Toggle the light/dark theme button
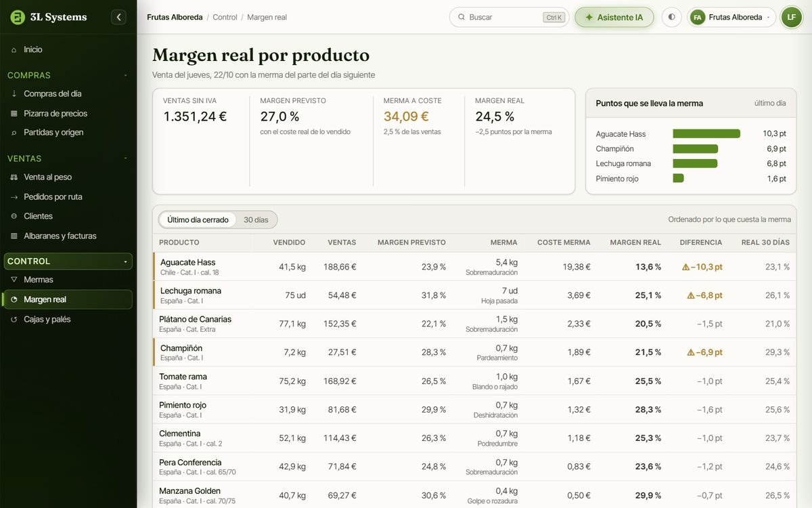 pyautogui.click(x=671, y=17)
